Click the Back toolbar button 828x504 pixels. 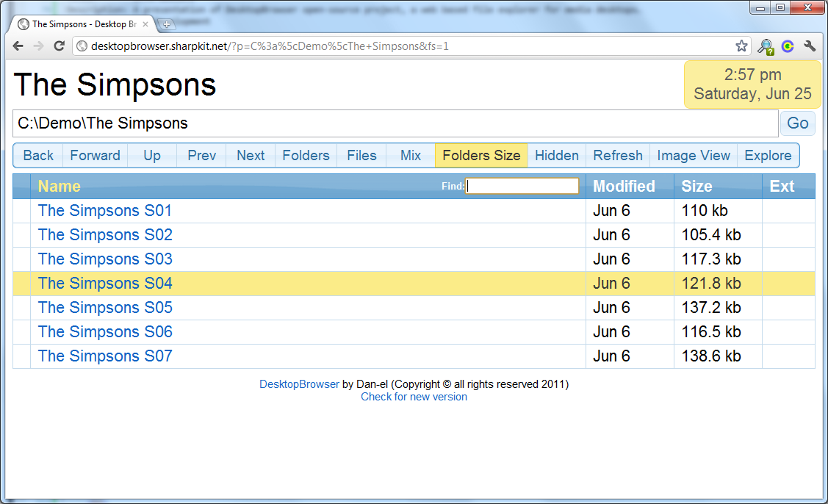[x=38, y=155]
